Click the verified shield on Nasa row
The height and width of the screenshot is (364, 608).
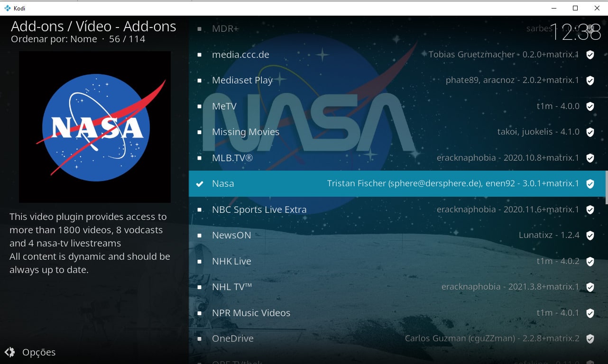[590, 184]
